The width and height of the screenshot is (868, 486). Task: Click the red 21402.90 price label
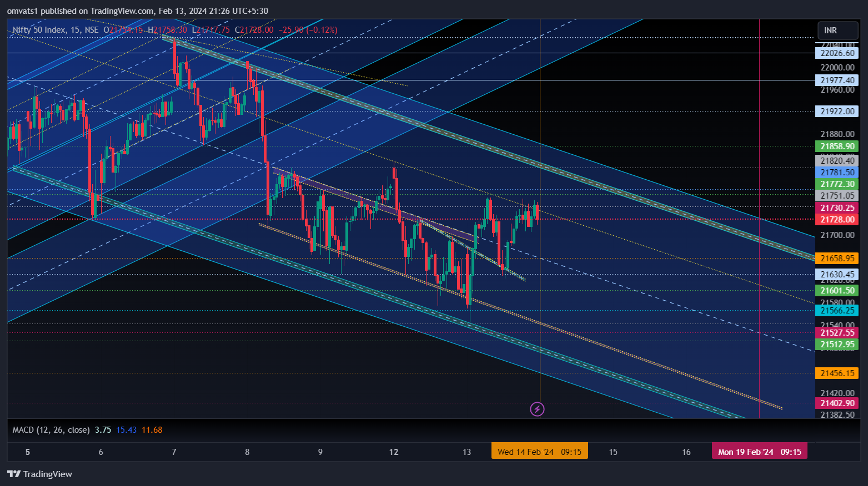click(837, 403)
